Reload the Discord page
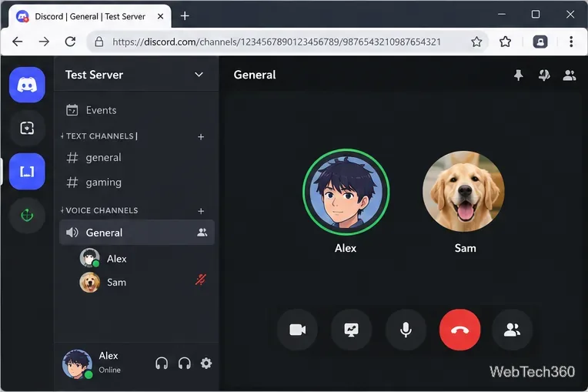Viewport: 588px width, 392px height. pyautogui.click(x=71, y=42)
